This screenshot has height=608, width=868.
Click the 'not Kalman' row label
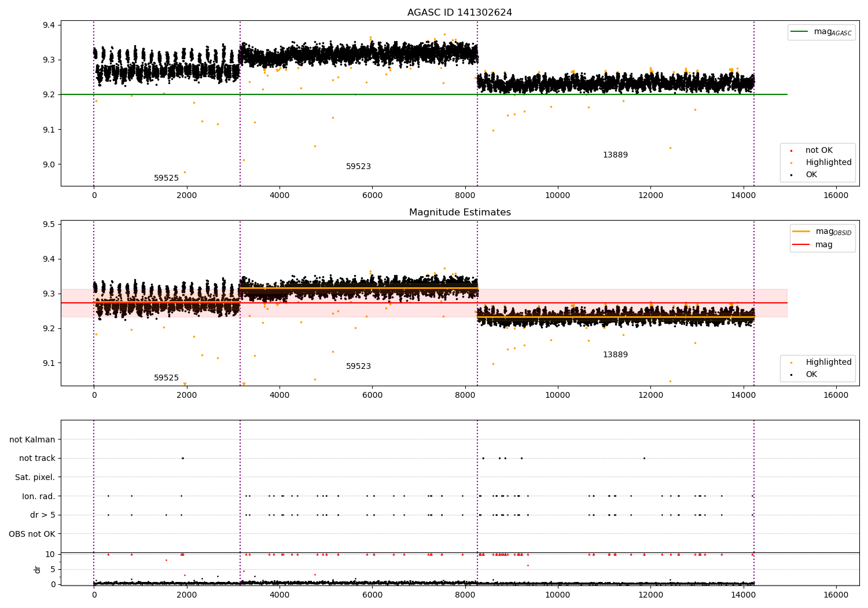[32, 440]
